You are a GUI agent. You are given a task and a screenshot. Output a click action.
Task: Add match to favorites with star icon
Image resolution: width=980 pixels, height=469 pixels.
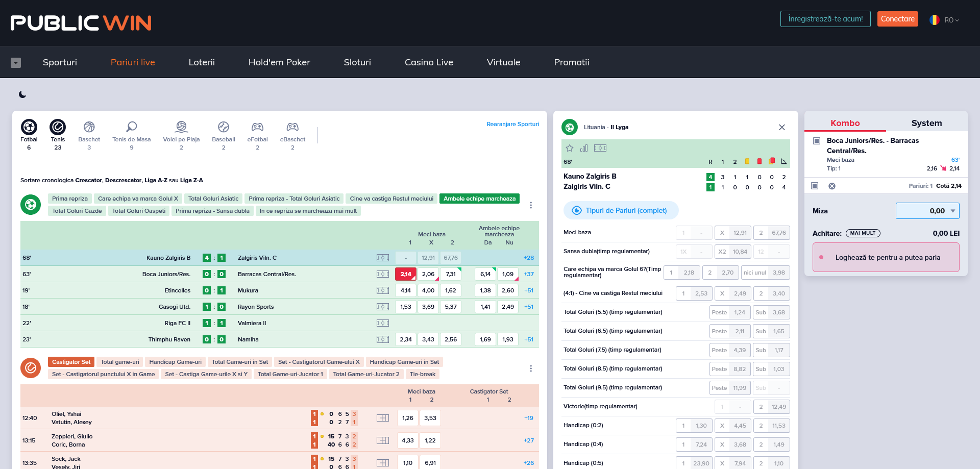tap(570, 148)
